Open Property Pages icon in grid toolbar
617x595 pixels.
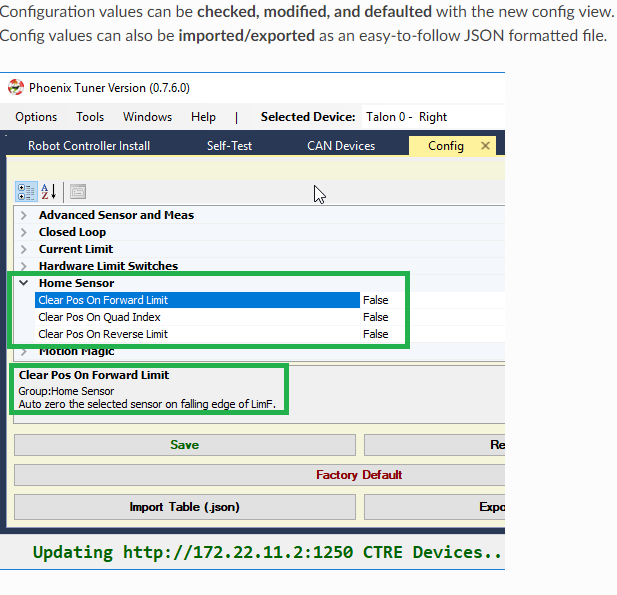78,192
